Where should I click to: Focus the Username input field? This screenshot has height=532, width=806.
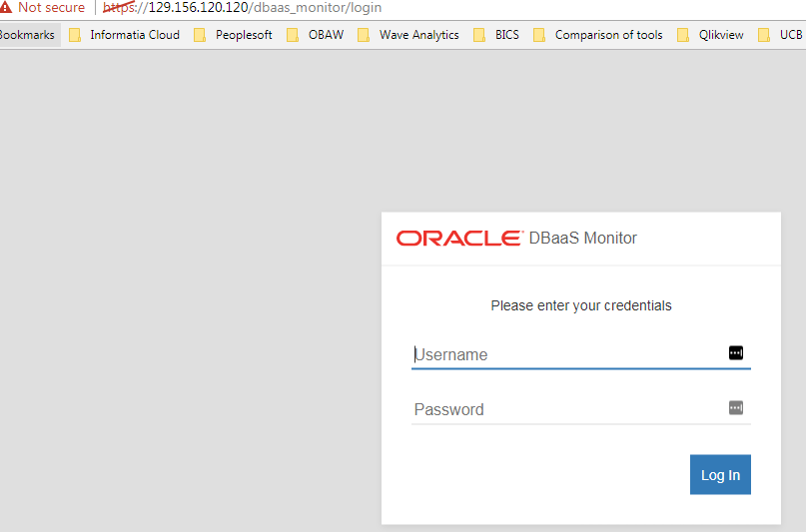[564, 354]
